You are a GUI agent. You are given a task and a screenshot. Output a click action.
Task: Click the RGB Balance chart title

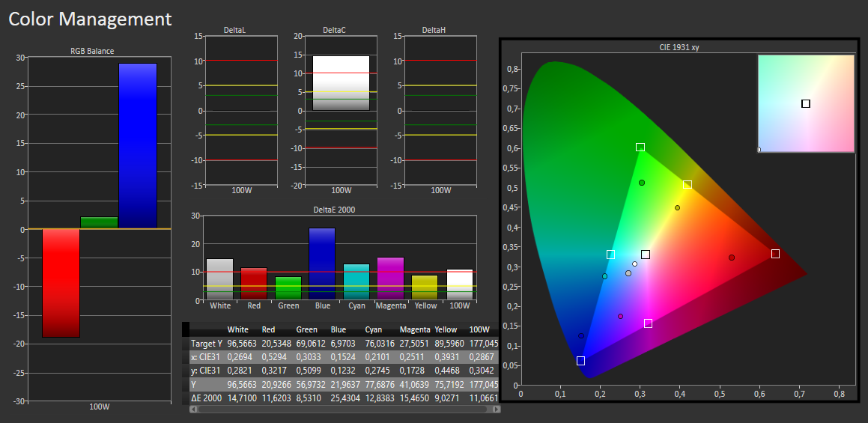(92, 51)
